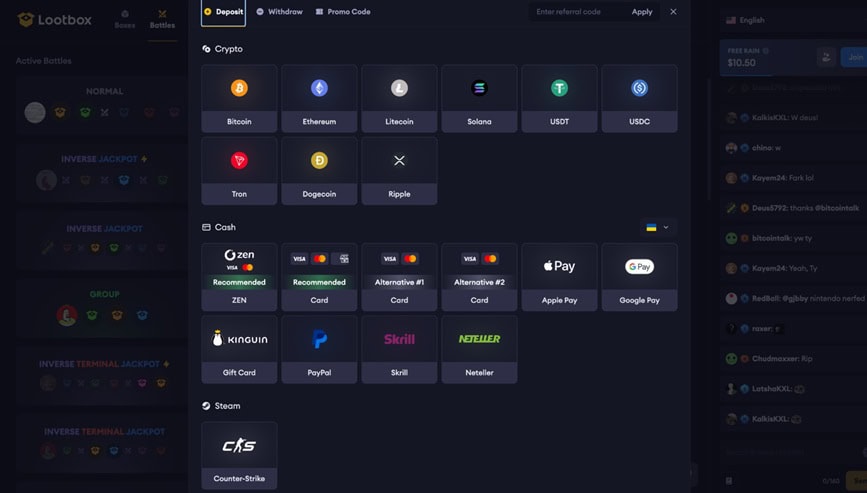Select Solana crypto option
The height and width of the screenshot is (493, 867).
click(479, 98)
